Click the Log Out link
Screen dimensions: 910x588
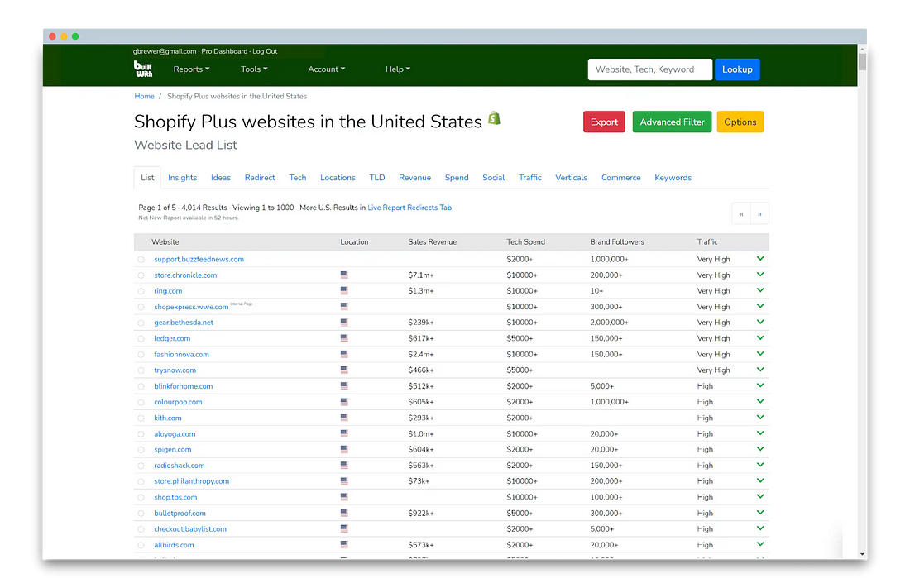coord(265,51)
